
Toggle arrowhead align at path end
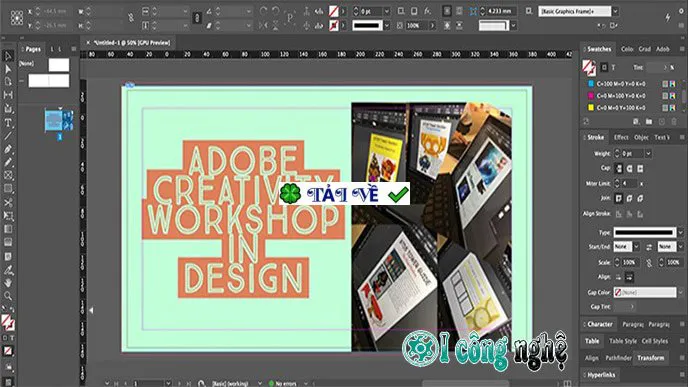629,277
